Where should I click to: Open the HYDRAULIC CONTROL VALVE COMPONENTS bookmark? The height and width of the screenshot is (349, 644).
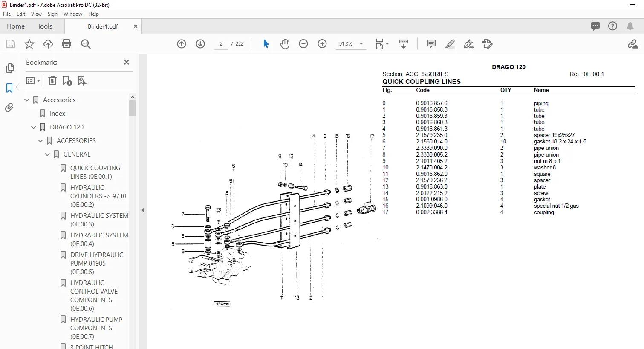click(94, 296)
